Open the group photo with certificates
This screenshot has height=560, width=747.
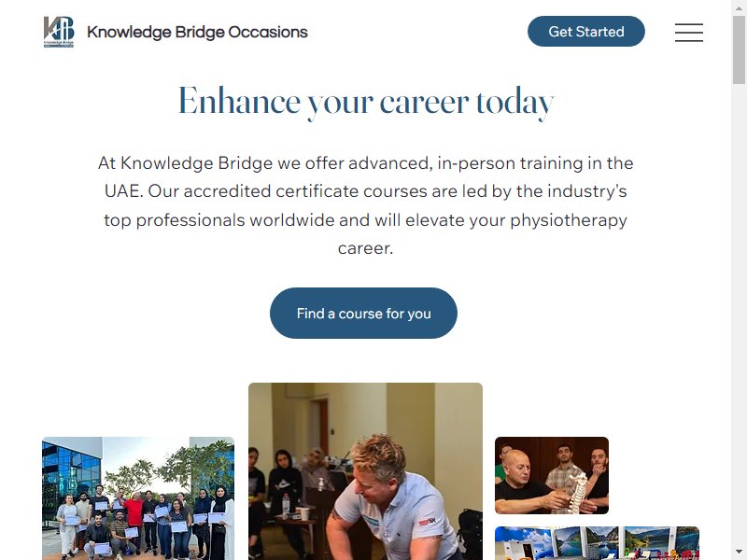point(138,498)
